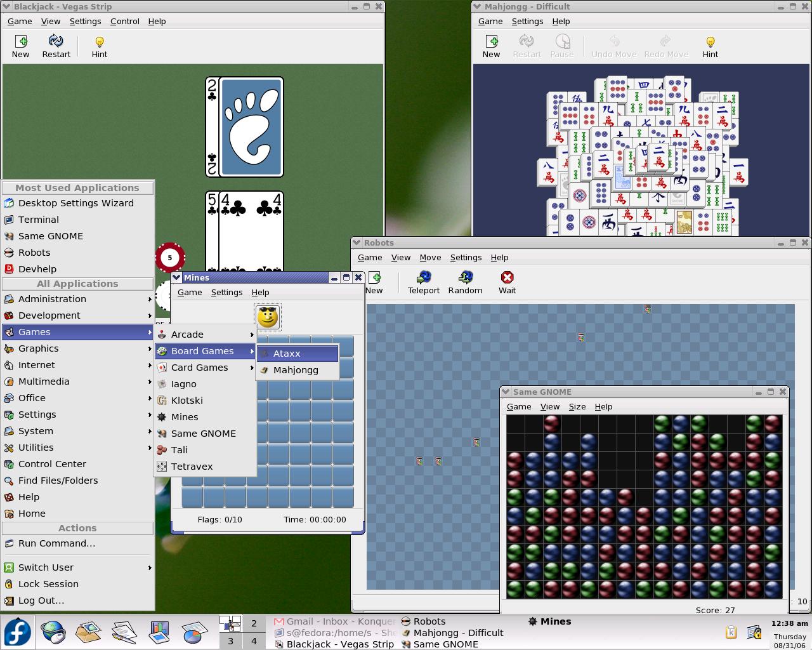Screen dimensions: 812x650
Task: Switch to virtual desktop 2
Action: tap(254, 623)
